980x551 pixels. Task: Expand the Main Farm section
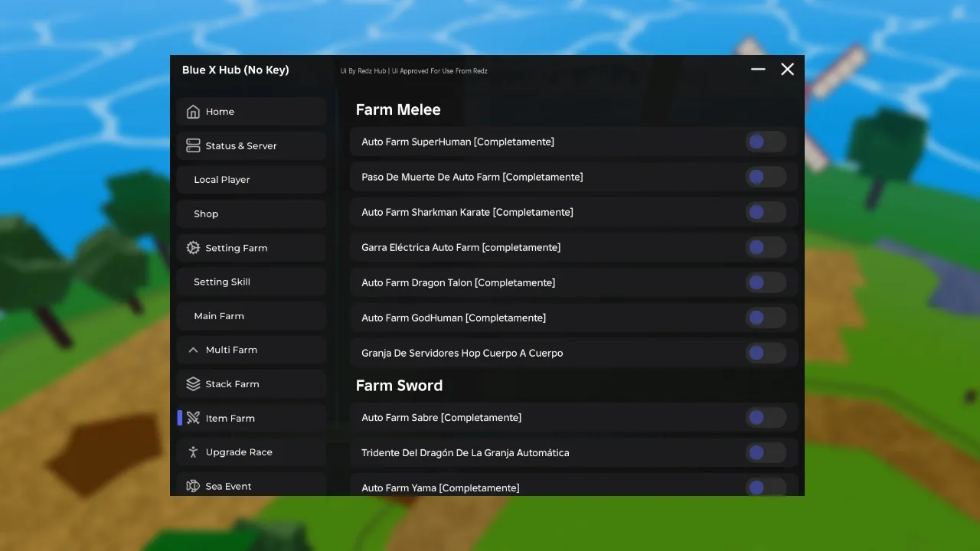coord(251,315)
